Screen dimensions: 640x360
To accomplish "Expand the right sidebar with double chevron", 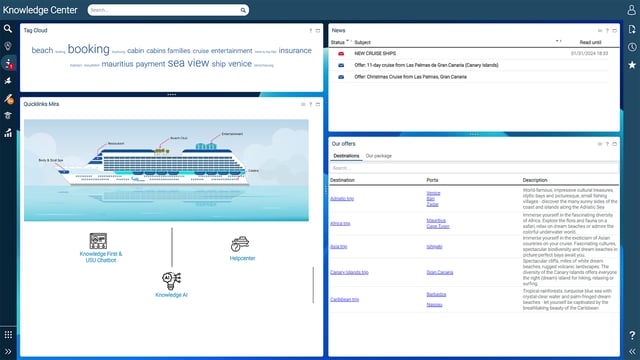I will click(632, 351).
